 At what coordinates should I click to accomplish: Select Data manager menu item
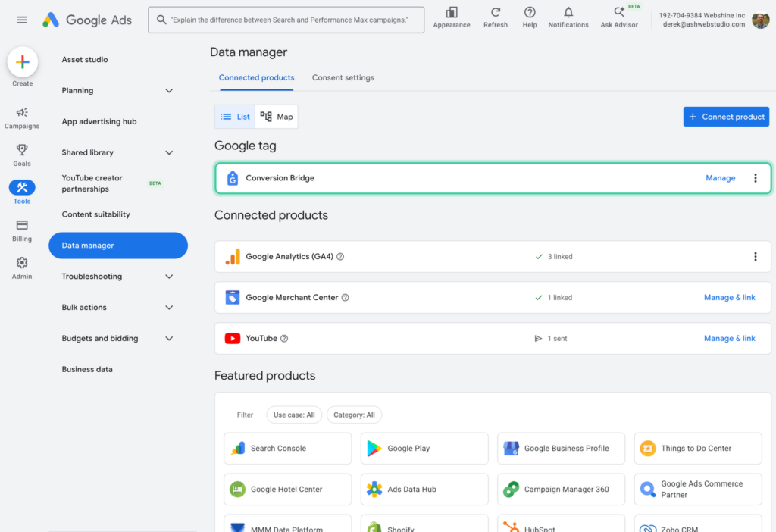pyautogui.click(x=117, y=246)
